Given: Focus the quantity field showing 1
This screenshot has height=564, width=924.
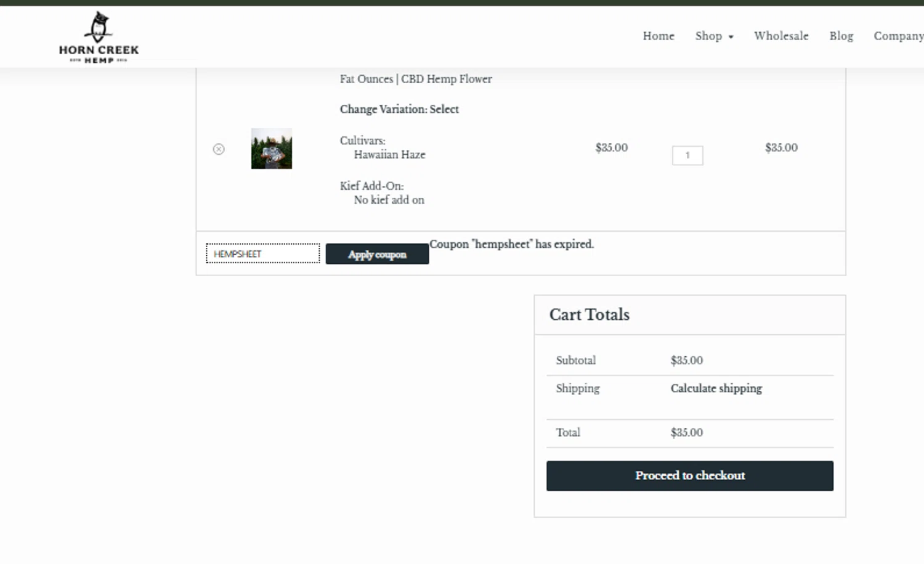Looking at the screenshot, I should pos(687,155).
